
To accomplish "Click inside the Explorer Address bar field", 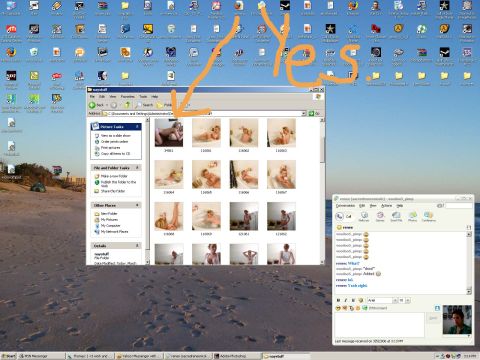I will click(201, 114).
